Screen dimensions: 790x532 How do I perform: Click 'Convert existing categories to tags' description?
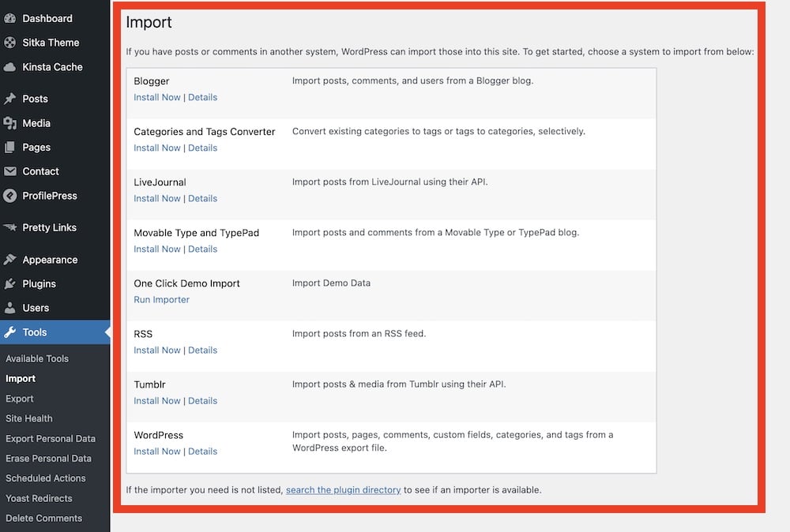438,131
